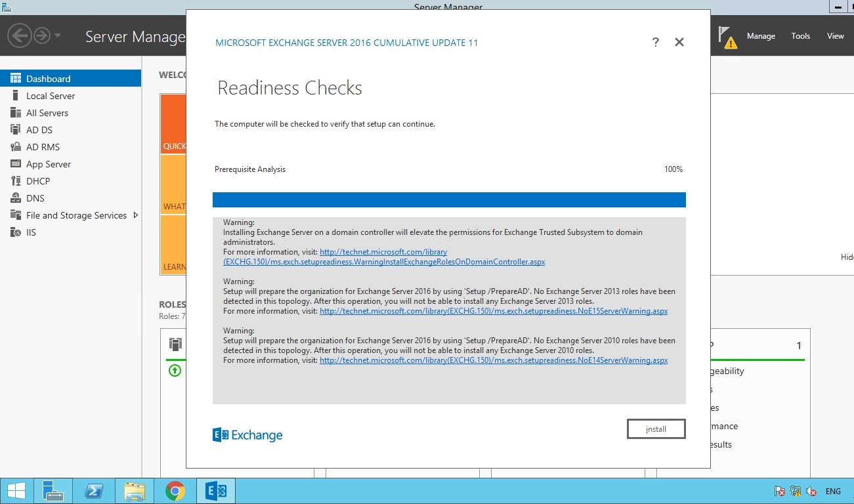This screenshot has width=854, height=504.
Task: Open navigation history dropdown arrow
Action: (58, 35)
